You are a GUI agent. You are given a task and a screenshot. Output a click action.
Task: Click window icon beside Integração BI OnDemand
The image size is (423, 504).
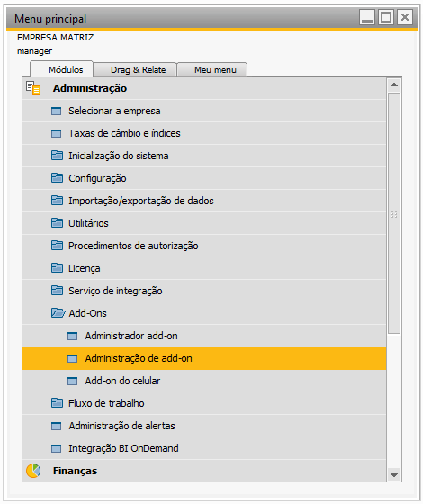tap(56, 449)
